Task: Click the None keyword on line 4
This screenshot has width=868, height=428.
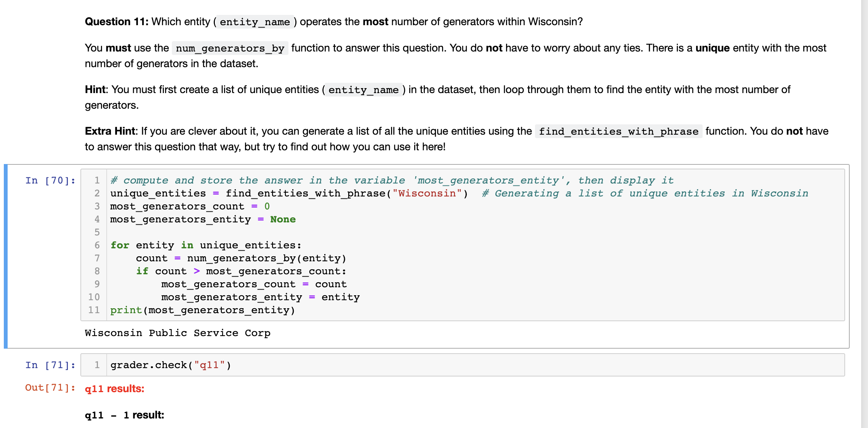Action: (283, 219)
